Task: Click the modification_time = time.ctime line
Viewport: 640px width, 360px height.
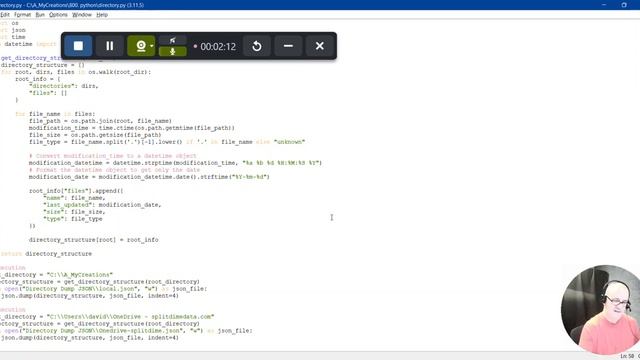Action: point(132,128)
